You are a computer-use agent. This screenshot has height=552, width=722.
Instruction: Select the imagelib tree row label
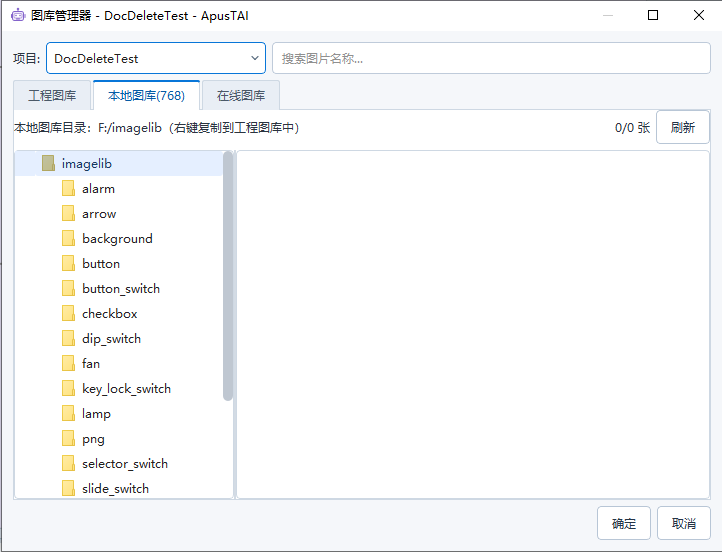click(87, 164)
